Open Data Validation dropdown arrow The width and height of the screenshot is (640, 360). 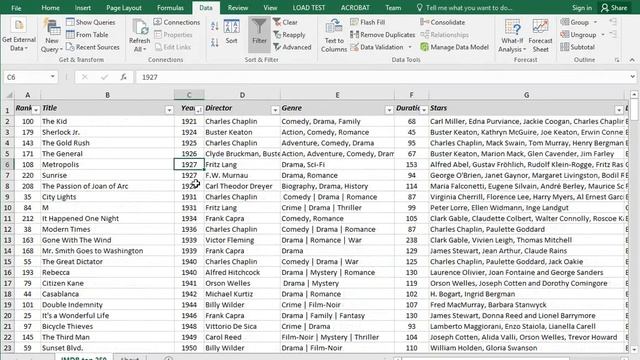coord(410,47)
